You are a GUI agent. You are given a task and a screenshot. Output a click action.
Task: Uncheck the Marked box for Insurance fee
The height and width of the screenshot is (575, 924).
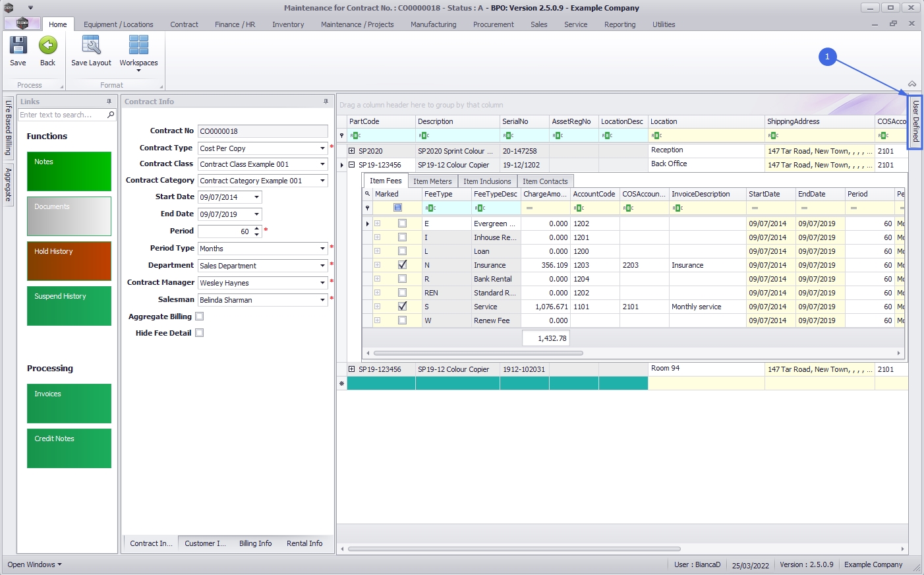pos(402,265)
